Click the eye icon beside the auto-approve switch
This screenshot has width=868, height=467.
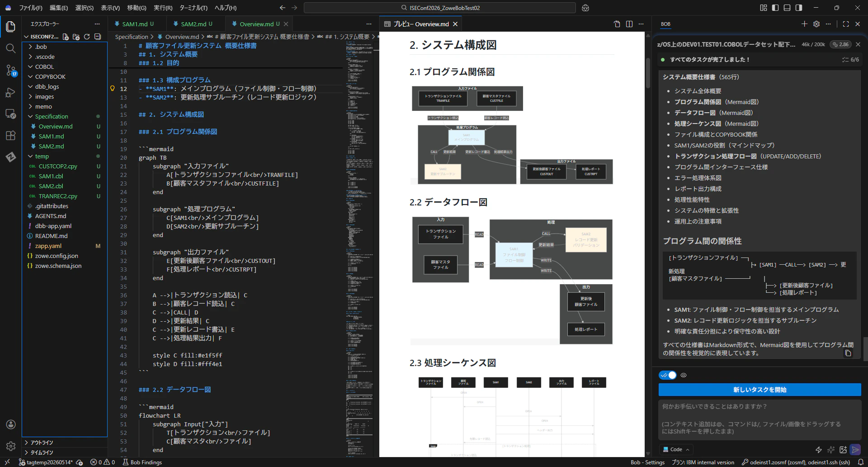click(x=684, y=375)
